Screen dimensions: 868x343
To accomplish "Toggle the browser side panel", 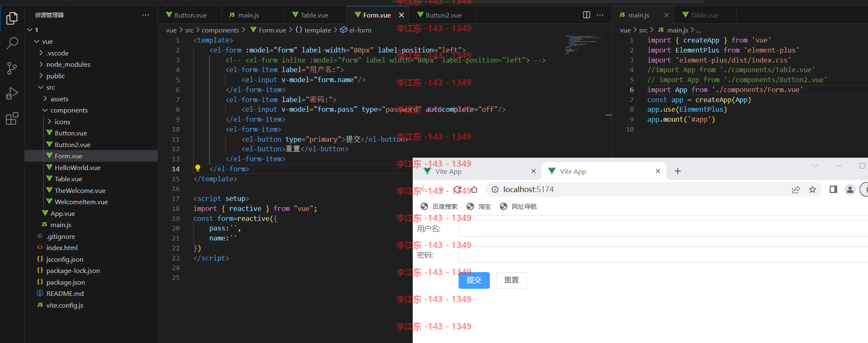I will click(833, 190).
